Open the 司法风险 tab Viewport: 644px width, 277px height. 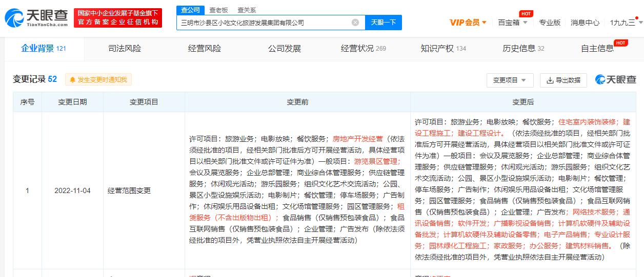point(125,49)
